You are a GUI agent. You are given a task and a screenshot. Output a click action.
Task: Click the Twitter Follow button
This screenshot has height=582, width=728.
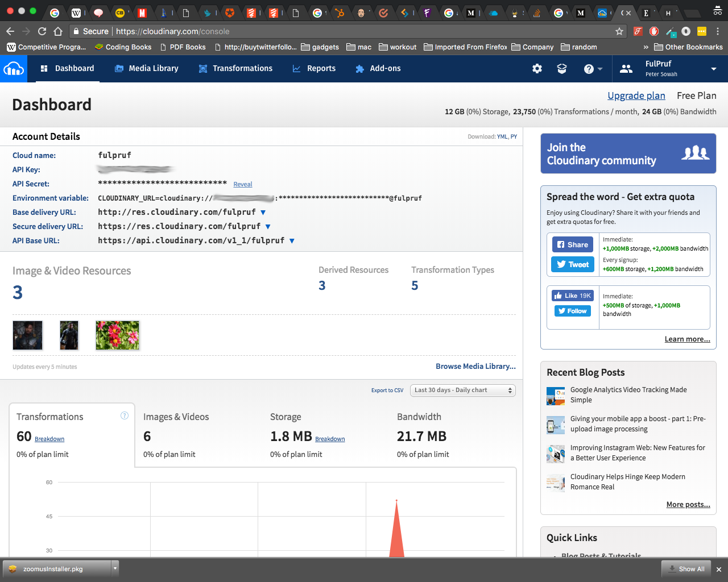[x=573, y=311]
